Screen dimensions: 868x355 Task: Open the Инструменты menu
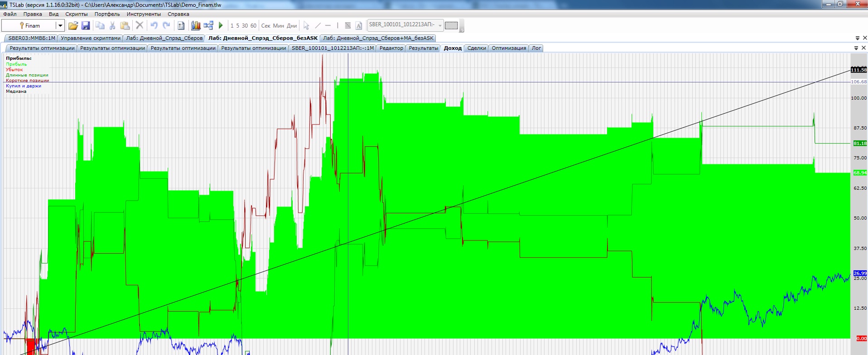144,14
